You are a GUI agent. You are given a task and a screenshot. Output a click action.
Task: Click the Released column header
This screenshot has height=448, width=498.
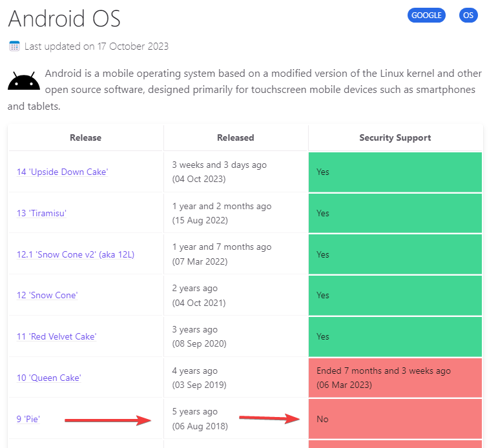pyautogui.click(x=236, y=137)
